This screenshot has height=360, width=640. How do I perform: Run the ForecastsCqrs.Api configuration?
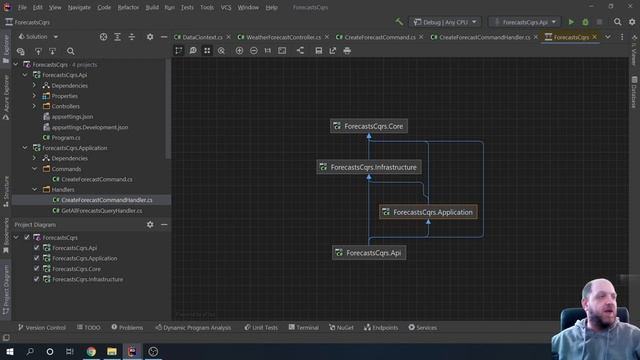571,22
